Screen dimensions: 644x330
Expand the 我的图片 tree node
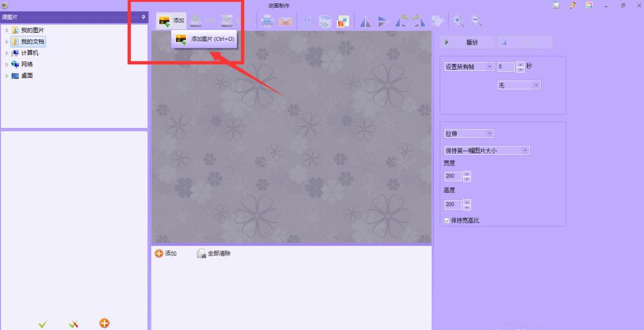click(x=6, y=30)
